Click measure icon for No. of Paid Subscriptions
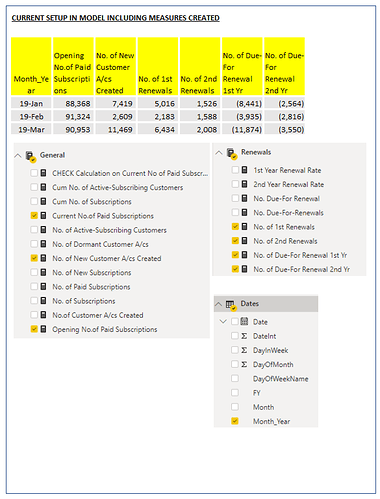 pyautogui.click(x=43, y=286)
